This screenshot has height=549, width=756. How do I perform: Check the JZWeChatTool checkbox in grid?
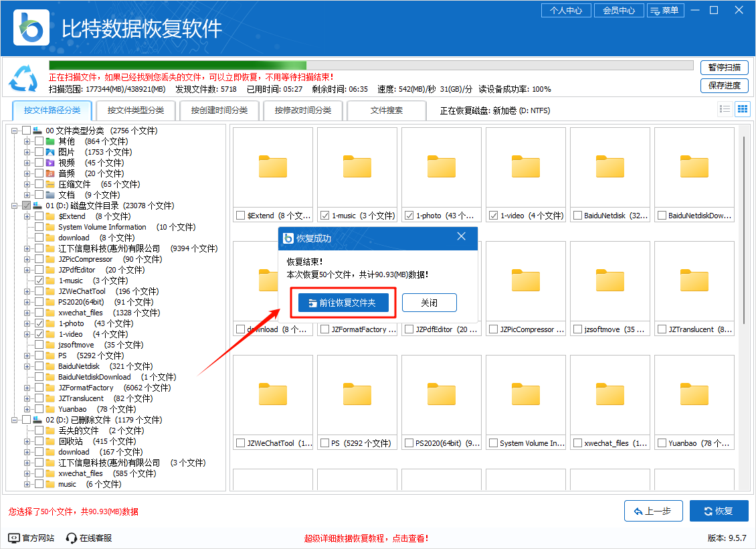click(241, 443)
